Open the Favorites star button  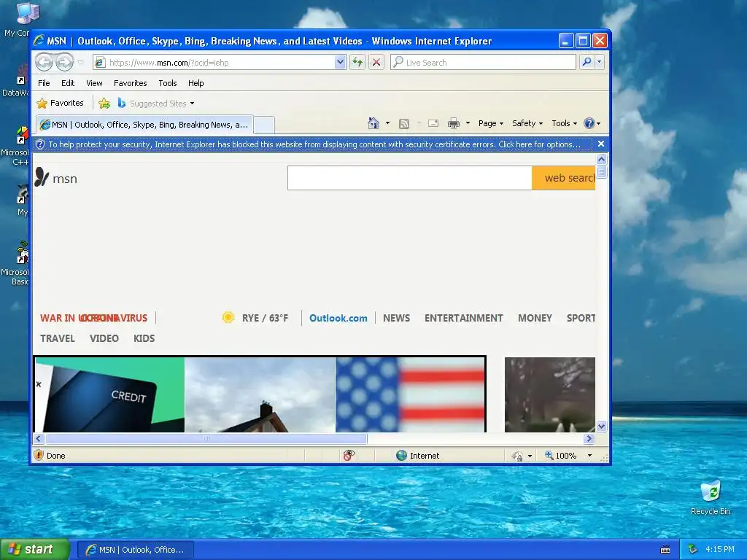pos(60,103)
